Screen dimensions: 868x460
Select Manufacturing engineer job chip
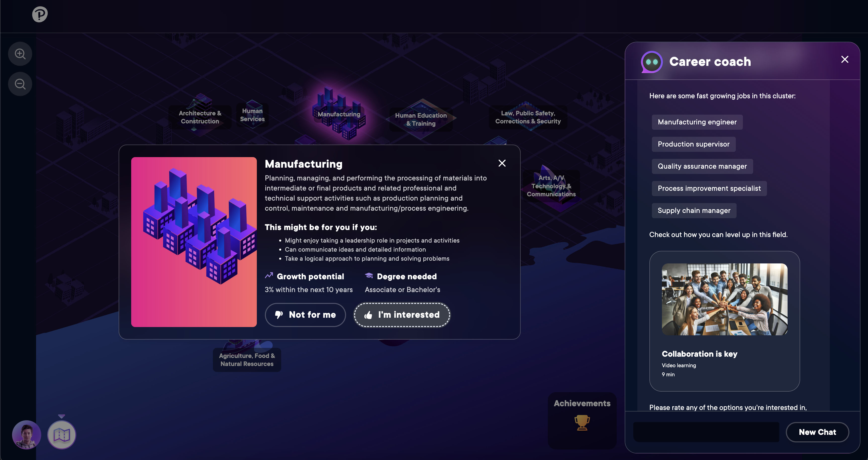tap(697, 122)
